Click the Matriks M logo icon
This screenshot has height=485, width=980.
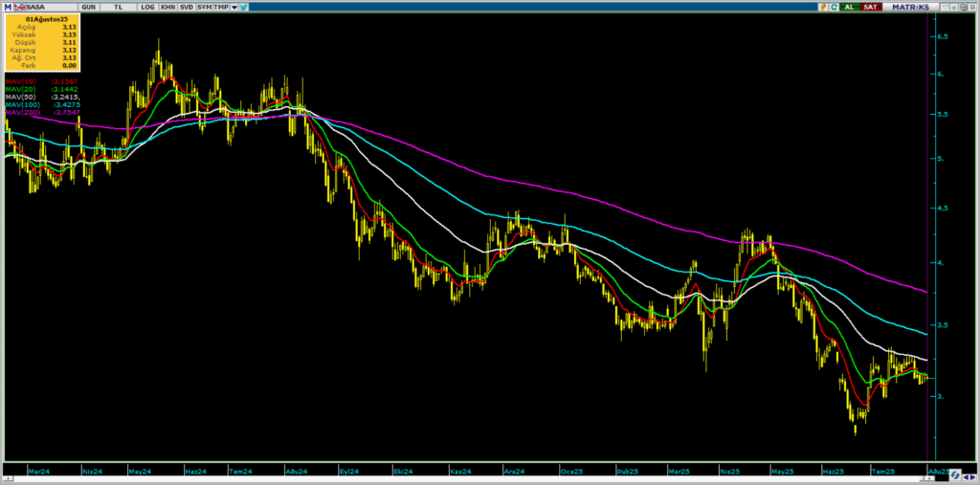[x=8, y=7]
